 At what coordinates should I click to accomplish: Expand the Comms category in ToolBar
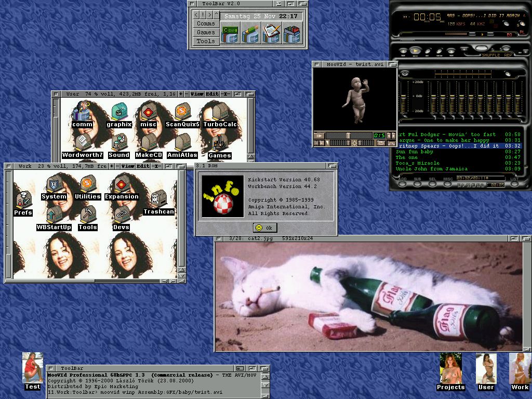point(205,23)
